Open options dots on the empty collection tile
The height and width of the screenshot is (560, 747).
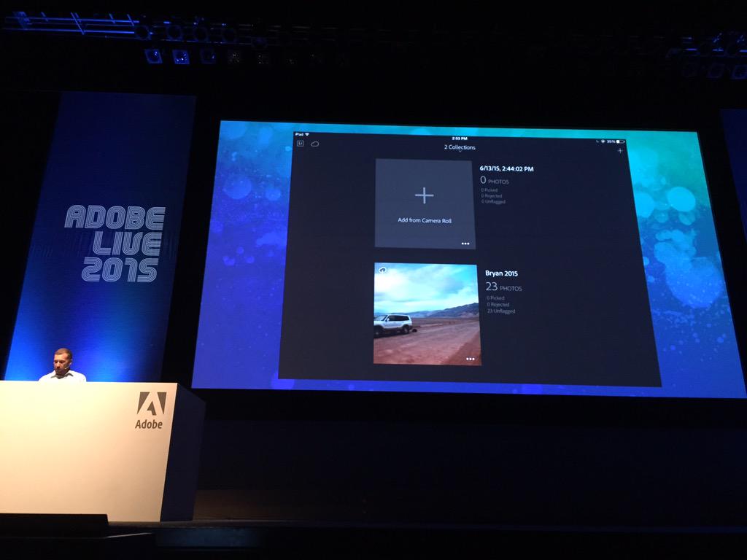pyautogui.click(x=465, y=244)
